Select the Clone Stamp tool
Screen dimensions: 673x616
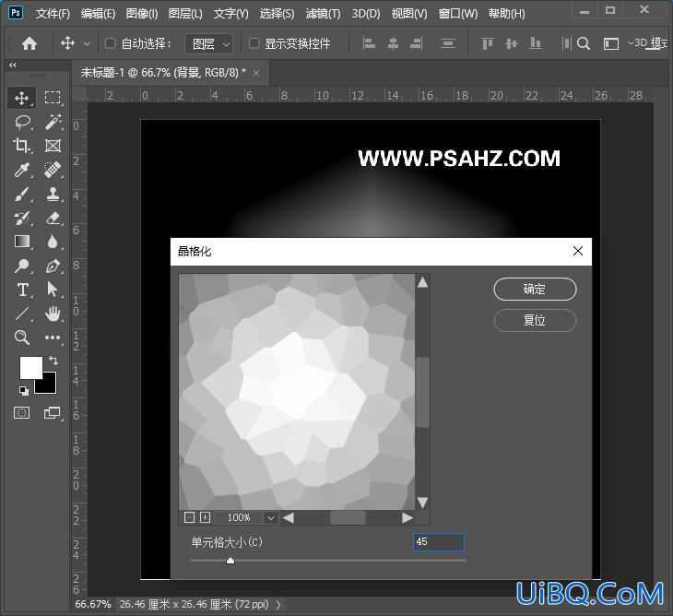pyautogui.click(x=53, y=194)
